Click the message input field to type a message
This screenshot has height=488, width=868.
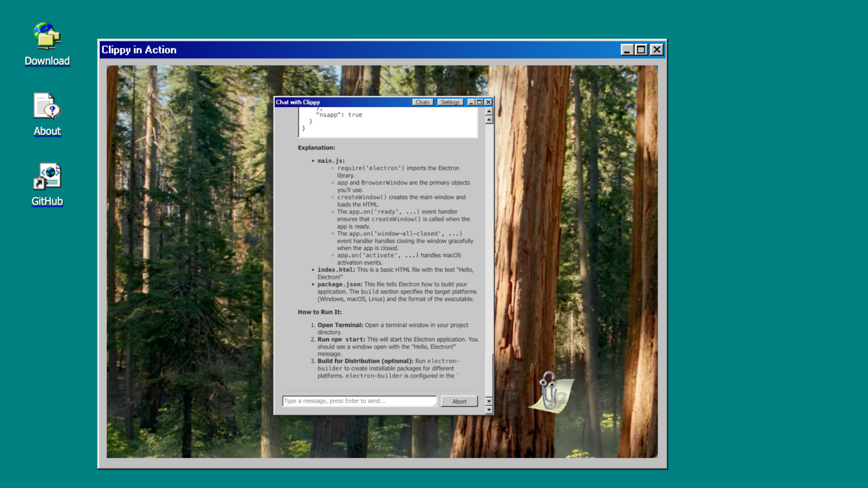point(357,401)
